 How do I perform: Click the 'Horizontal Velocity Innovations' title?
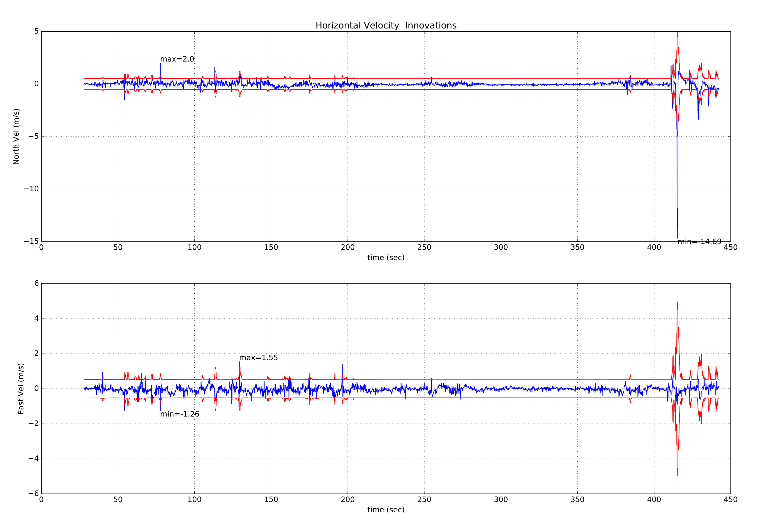[x=386, y=25]
